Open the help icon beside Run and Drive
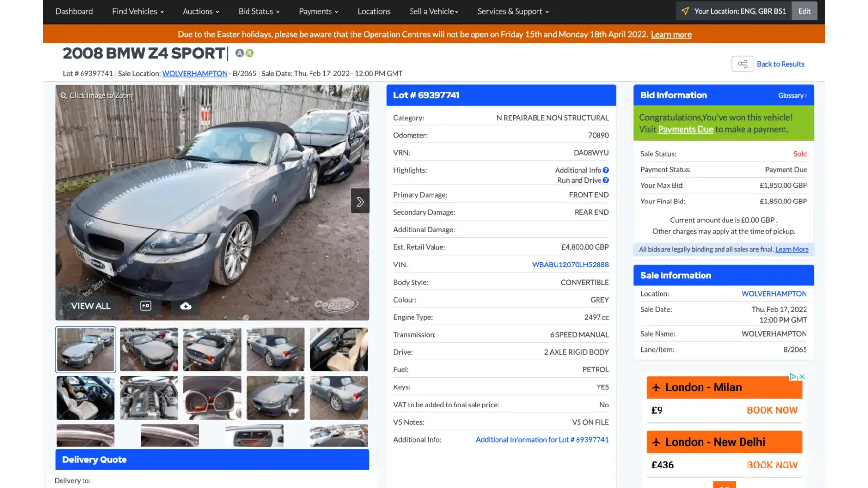This screenshot has height=488, width=868. click(x=606, y=180)
